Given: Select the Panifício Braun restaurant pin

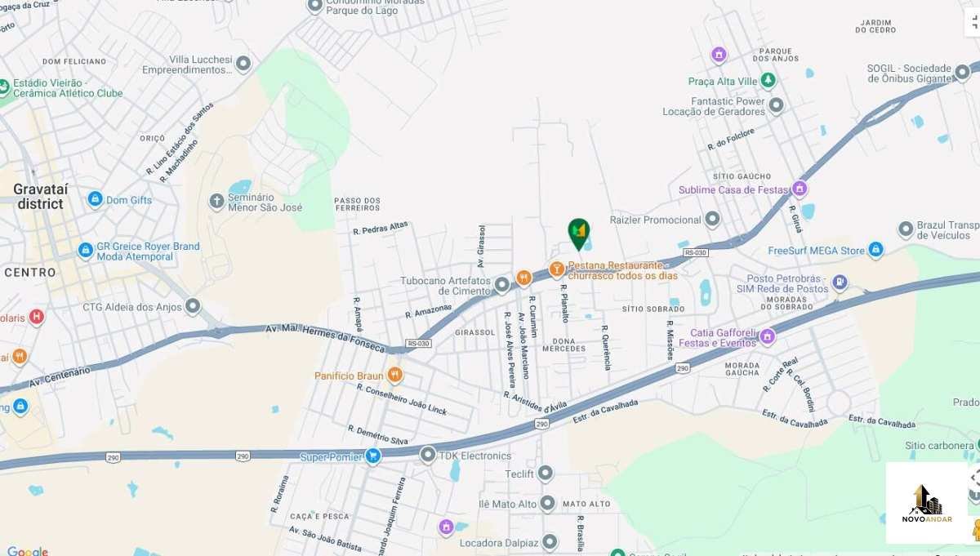Looking at the screenshot, I should 395,375.
